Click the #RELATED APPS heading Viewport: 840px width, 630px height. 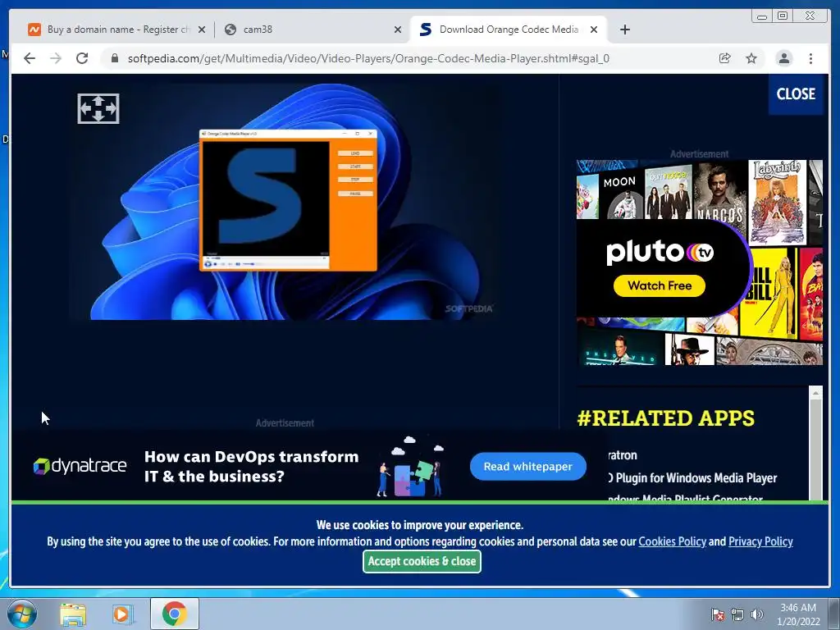point(666,418)
